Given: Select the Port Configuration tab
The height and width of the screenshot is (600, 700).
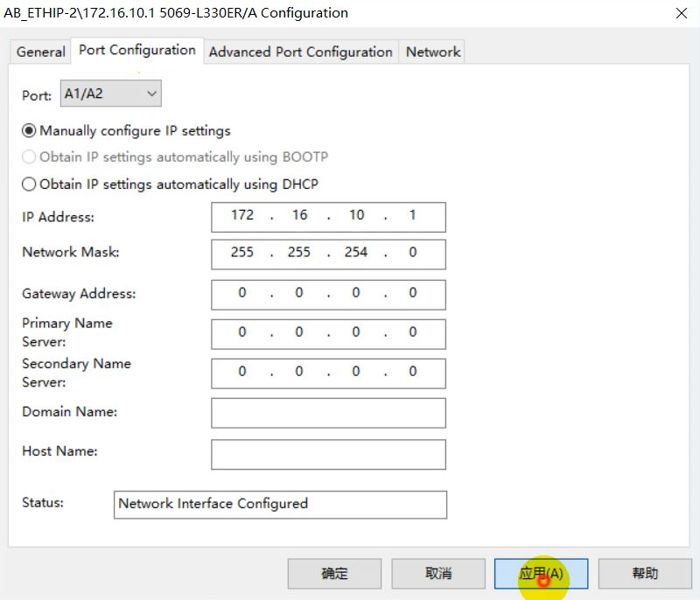Looking at the screenshot, I should (x=137, y=50).
